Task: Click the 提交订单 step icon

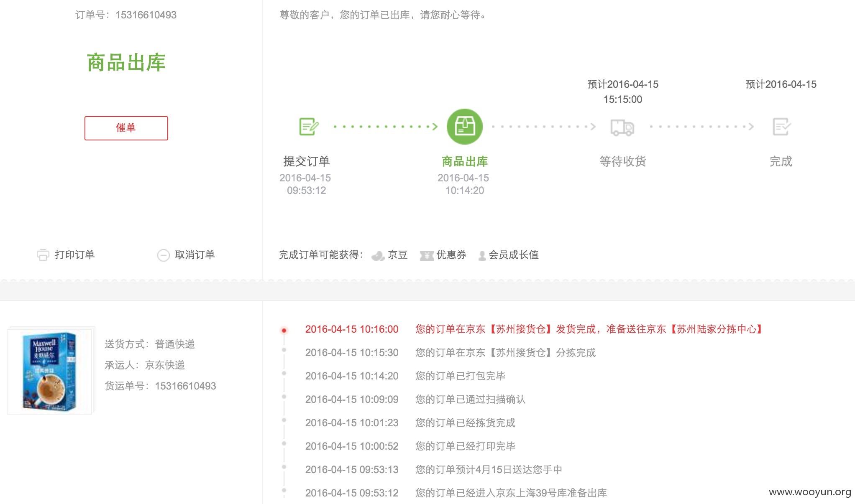Action: pyautogui.click(x=309, y=127)
